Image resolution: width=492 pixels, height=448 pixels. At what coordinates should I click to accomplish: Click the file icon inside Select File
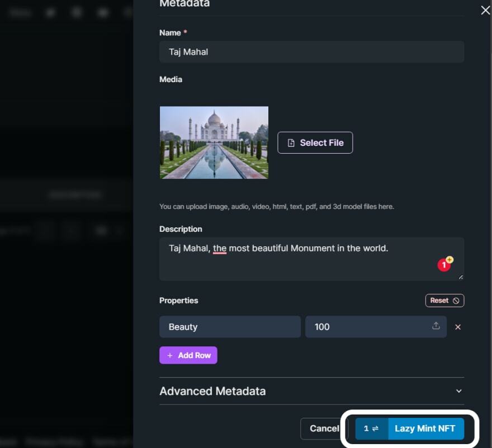click(291, 143)
